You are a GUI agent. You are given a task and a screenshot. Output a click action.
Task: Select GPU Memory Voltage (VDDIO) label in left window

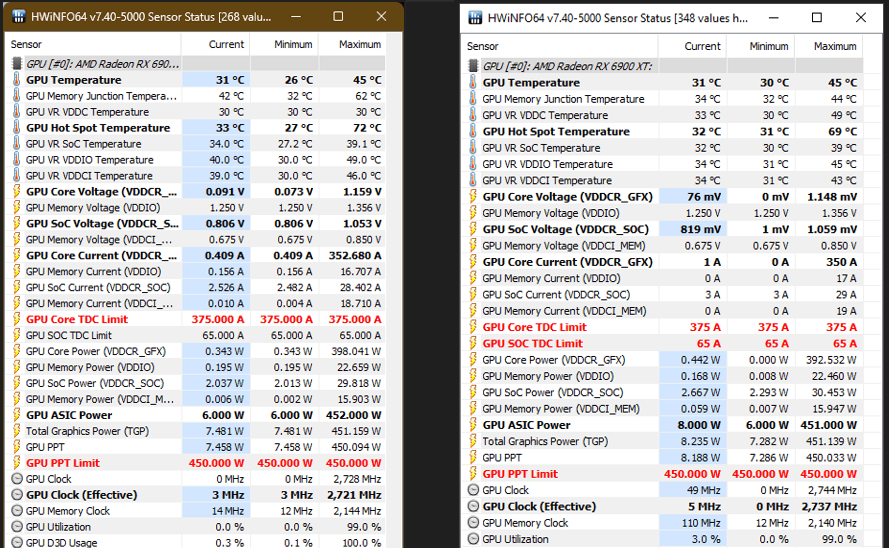[x=93, y=207]
